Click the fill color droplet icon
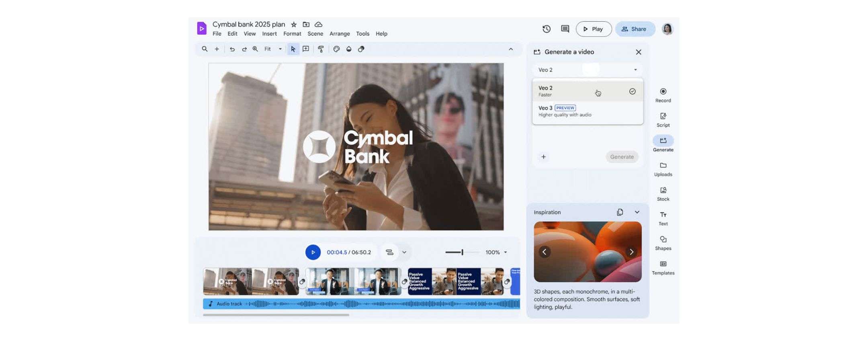The width and height of the screenshot is (868, 341). 349,49
